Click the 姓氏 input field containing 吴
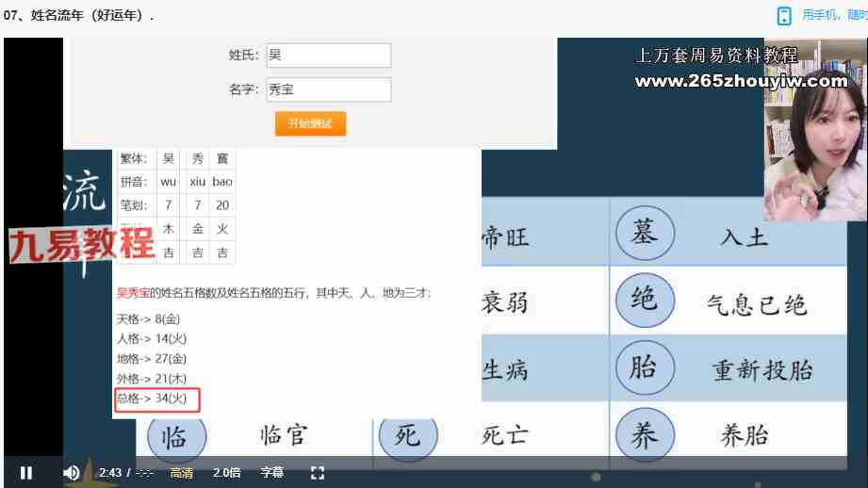This screenshot has width=868, height=488. pos(328,56)
